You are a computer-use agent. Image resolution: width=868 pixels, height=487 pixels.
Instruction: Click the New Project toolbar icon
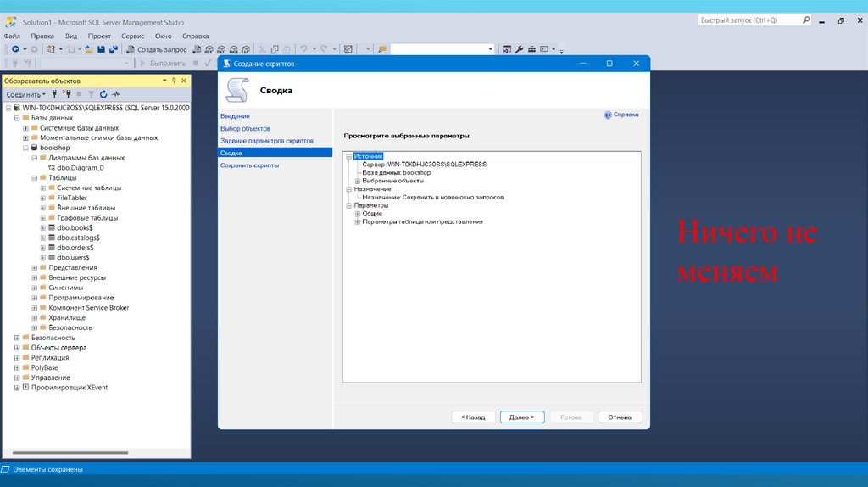click(51, 49)
